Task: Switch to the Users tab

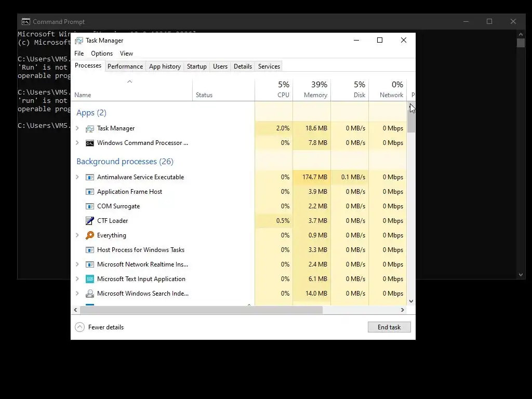Action: coord(220,66)
